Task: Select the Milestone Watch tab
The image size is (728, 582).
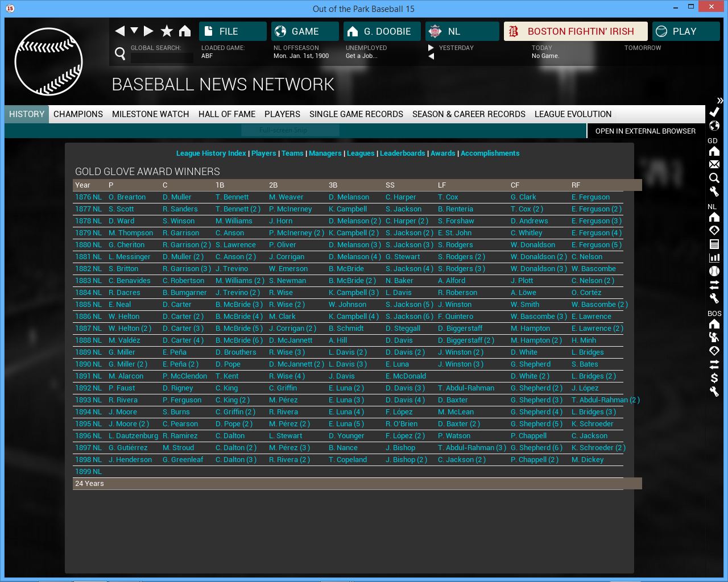Action: click(150, 114)
